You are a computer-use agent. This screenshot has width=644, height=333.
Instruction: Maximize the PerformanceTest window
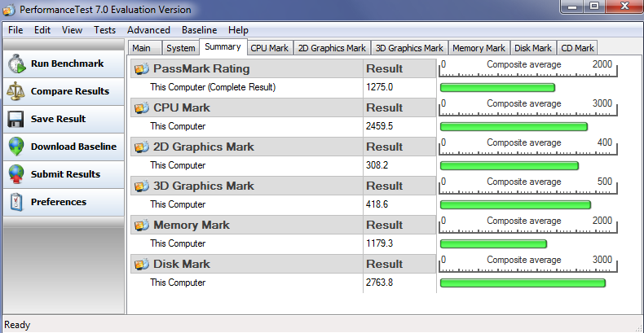point(594,7)
